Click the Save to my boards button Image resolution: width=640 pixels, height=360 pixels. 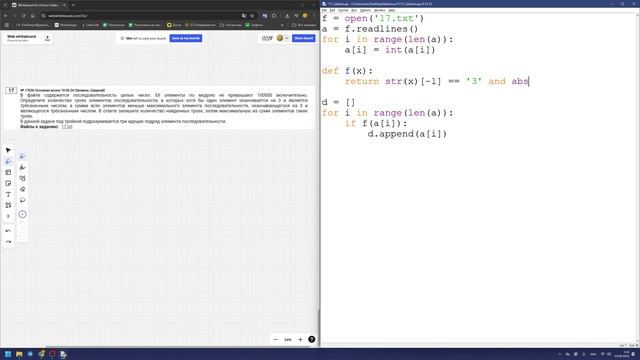click(x=186, y=38)
